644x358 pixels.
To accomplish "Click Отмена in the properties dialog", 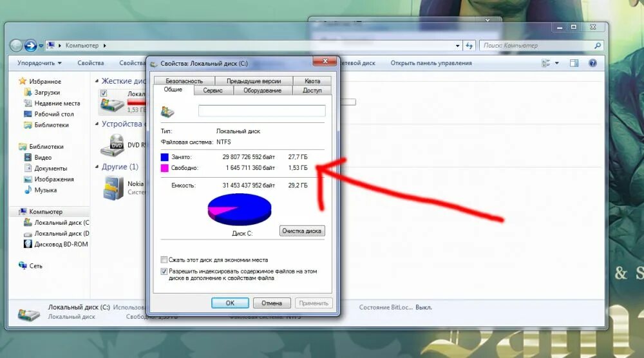I will click(272, 303).
